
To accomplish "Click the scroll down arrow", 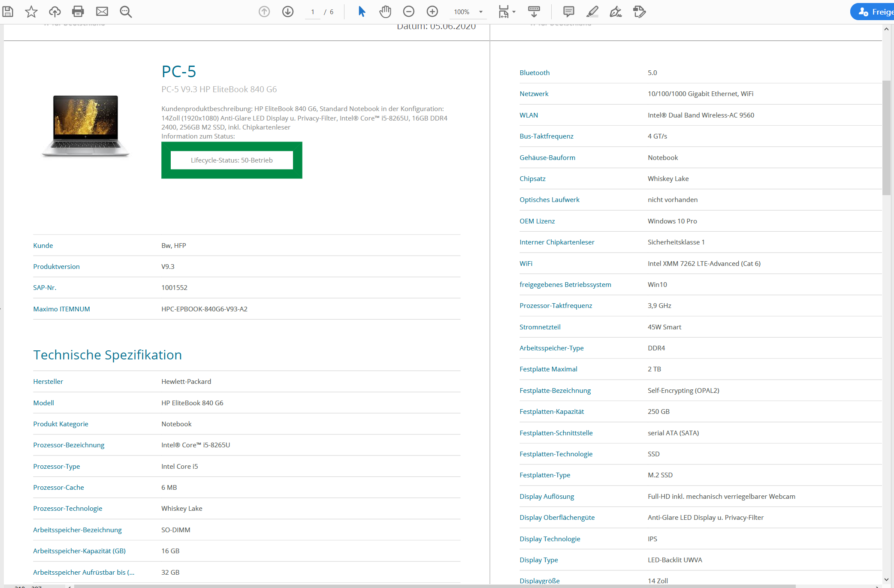I will (x=886, y=579).
